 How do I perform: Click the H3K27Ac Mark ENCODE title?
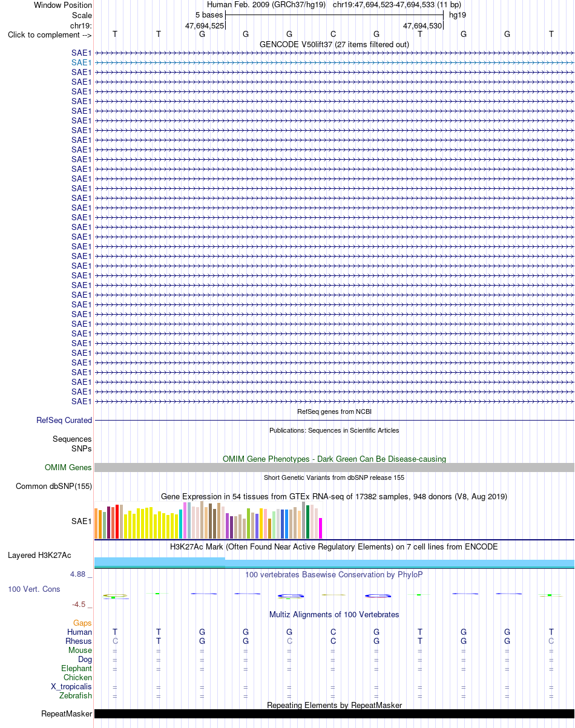(x=334, y=546)
